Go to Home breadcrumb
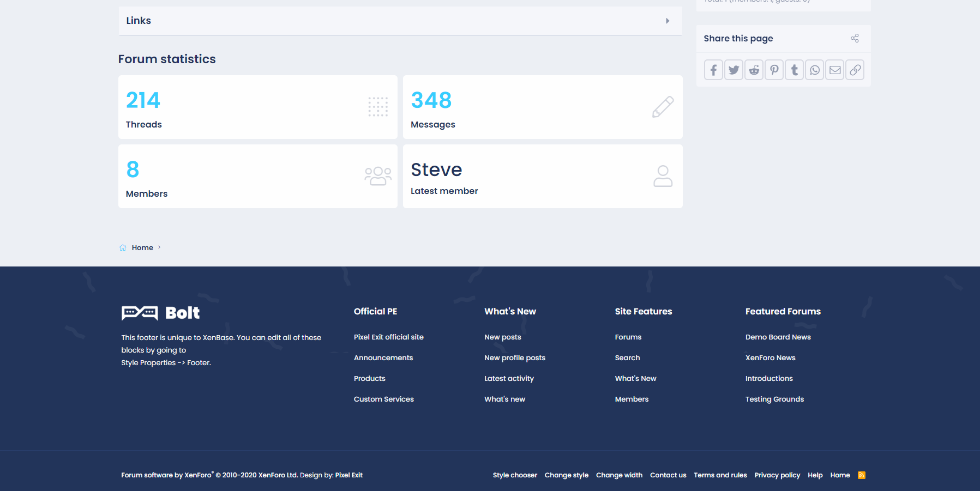The width and height of the screenshot is (980, 491). [142, 248]
